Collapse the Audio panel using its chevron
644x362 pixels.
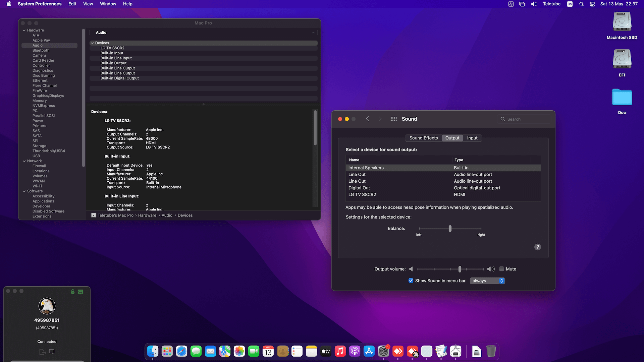313,33
